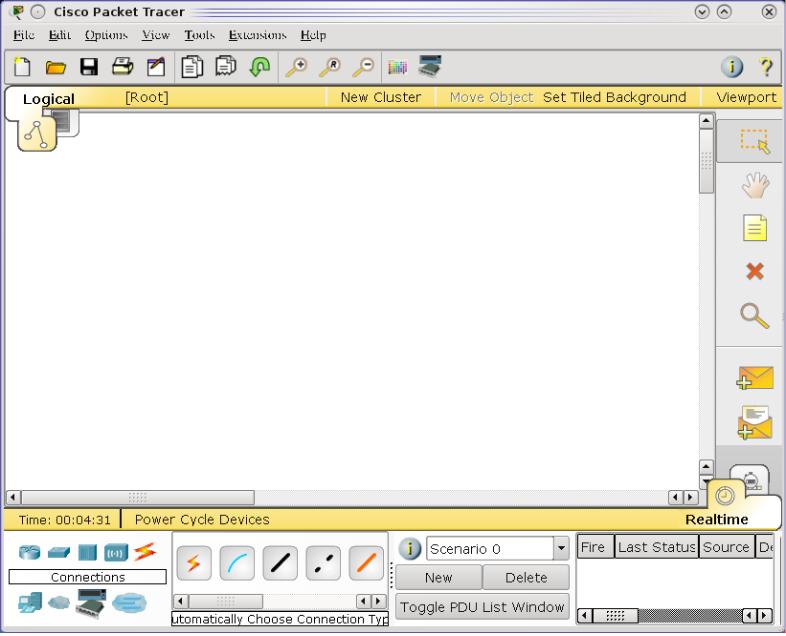Click Toggle PDU List Window

click(x=482, y=607)
